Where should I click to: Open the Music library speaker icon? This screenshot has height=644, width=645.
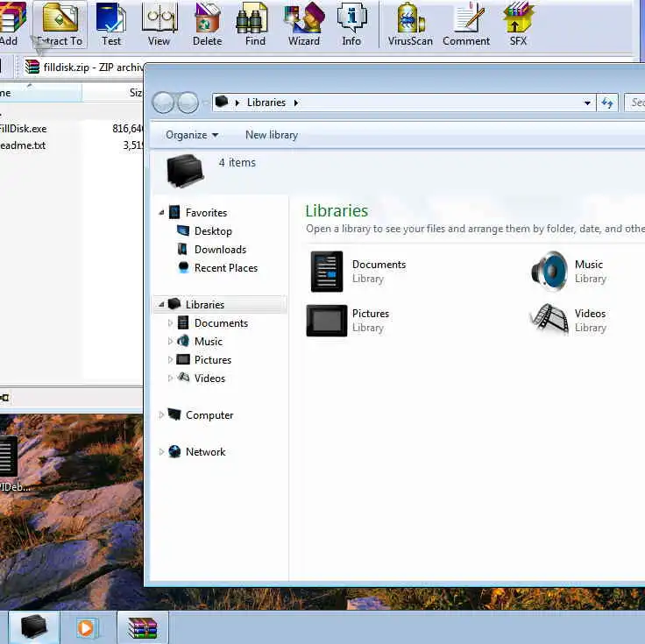point(549,272)
